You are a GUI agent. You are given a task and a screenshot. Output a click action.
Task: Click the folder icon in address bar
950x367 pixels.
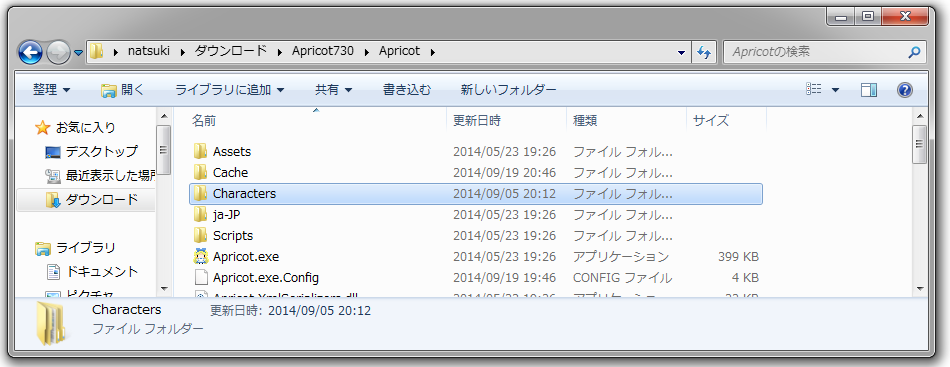tap(97, 51)
